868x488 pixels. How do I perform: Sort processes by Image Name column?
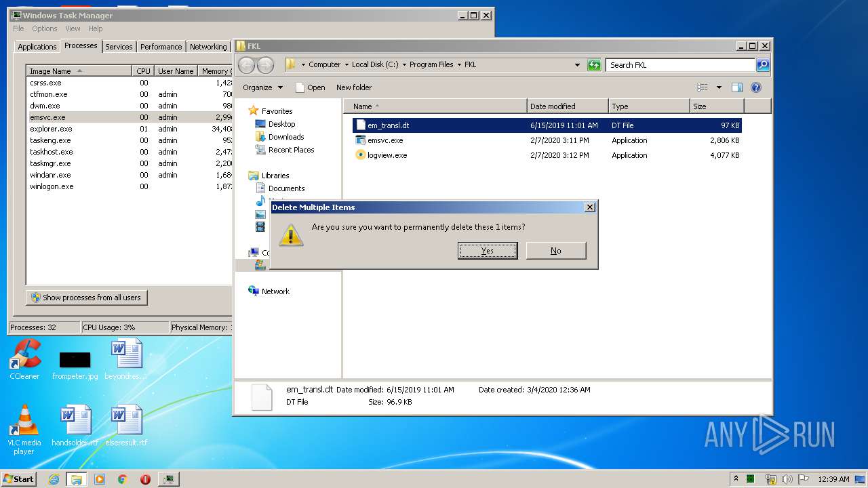79,71
